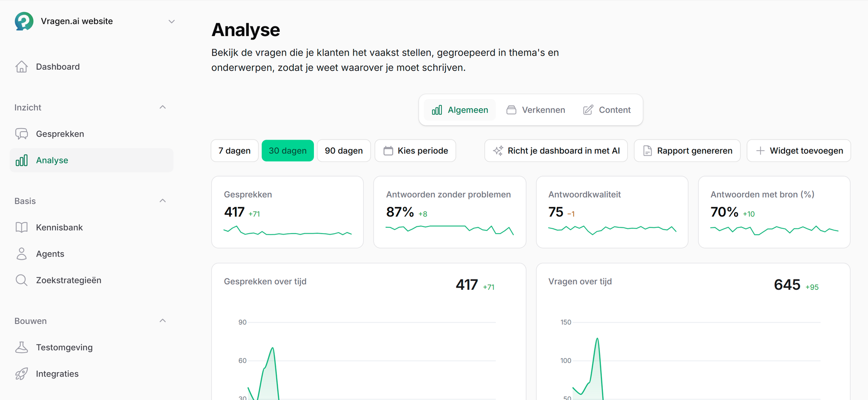Click Antwoorden met bron (%) title
The width and height of the screenshot is (868, 400).
coord(762,194)
